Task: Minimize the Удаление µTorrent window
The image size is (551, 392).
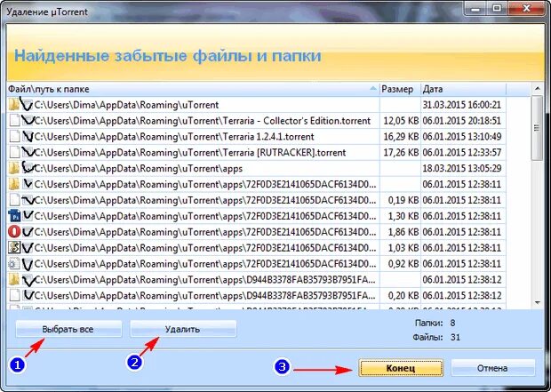Action: 475,8
